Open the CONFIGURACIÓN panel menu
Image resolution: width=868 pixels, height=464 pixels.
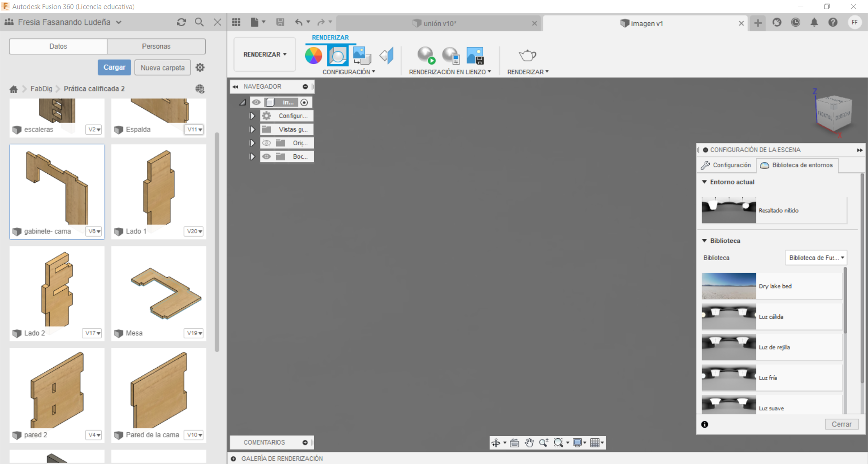point(349,72)
